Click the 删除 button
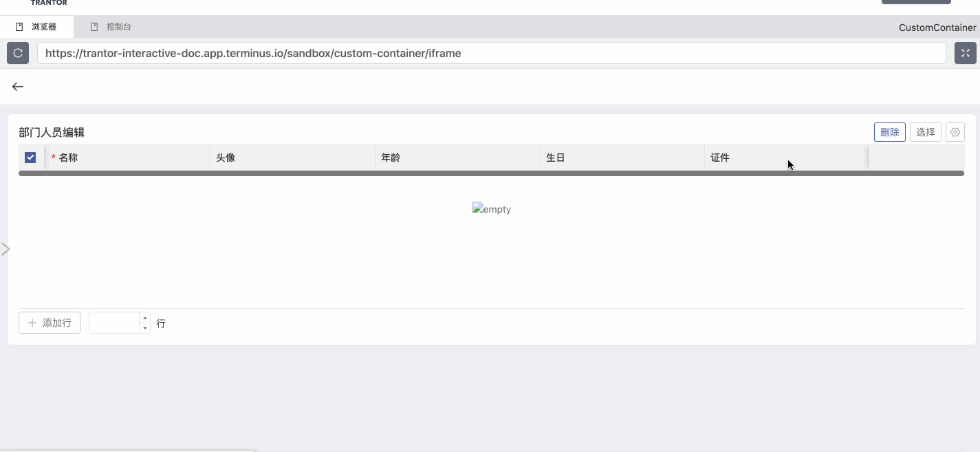This screenshot has width=980, height=452. [x=889, y=132]
